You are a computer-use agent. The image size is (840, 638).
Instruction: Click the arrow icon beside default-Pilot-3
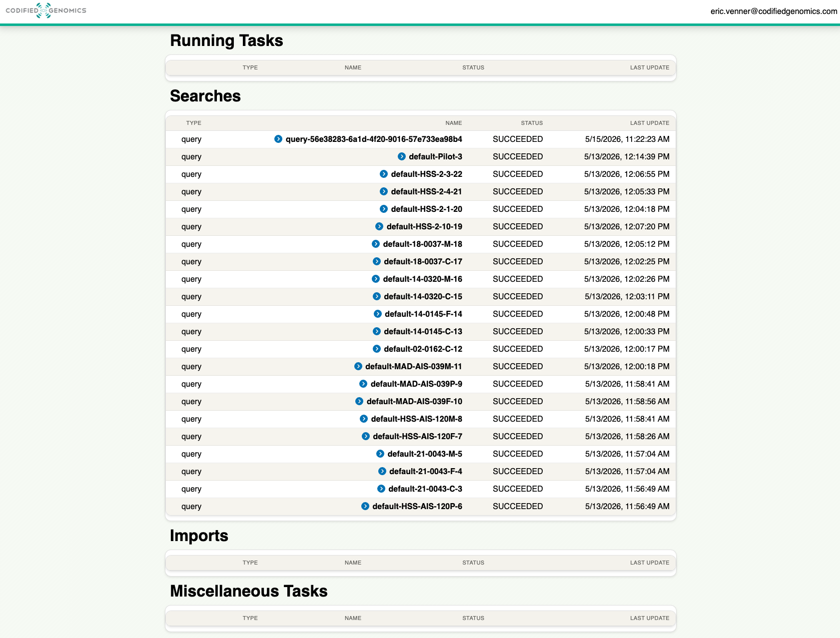pyautogui.click(x=402, y=156)
